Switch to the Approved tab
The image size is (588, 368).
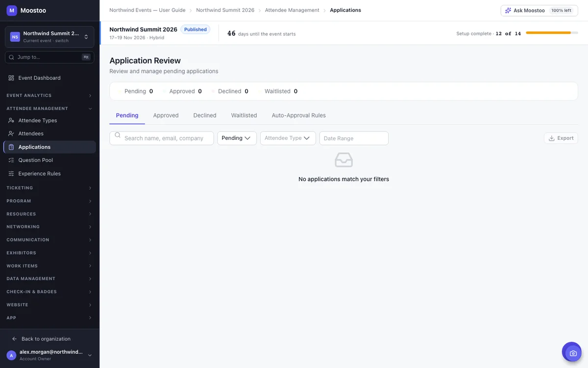[x=166, y=115]
